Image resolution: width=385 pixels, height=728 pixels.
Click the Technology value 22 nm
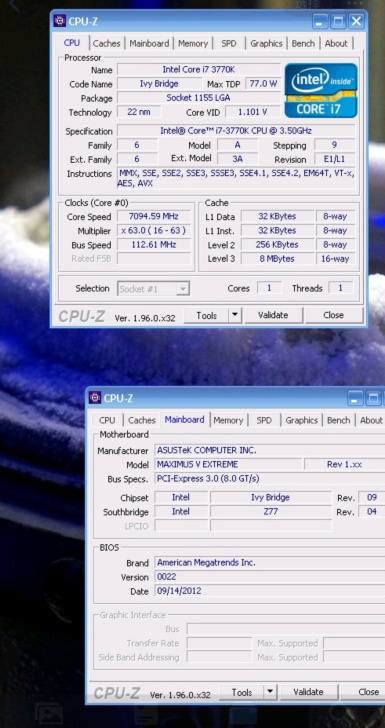click(x=139, y=112)
